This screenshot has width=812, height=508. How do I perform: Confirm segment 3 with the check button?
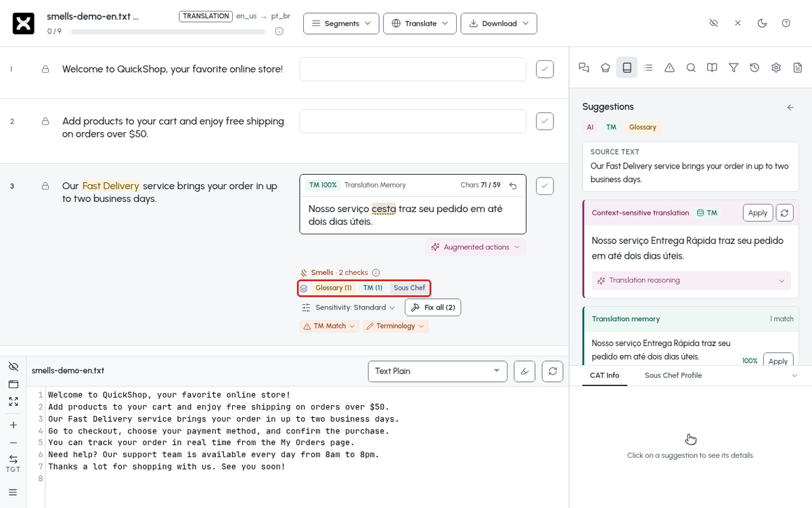click(545, 186)
